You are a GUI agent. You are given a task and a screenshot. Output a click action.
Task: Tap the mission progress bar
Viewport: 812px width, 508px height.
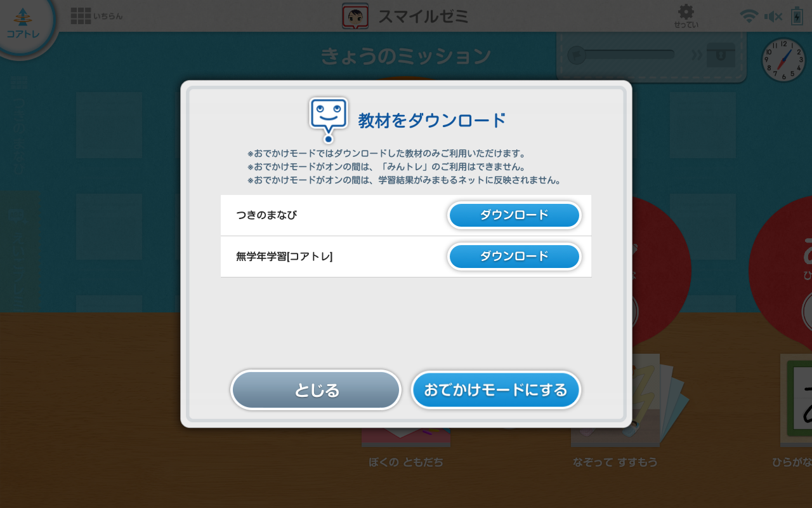[621, 55]
